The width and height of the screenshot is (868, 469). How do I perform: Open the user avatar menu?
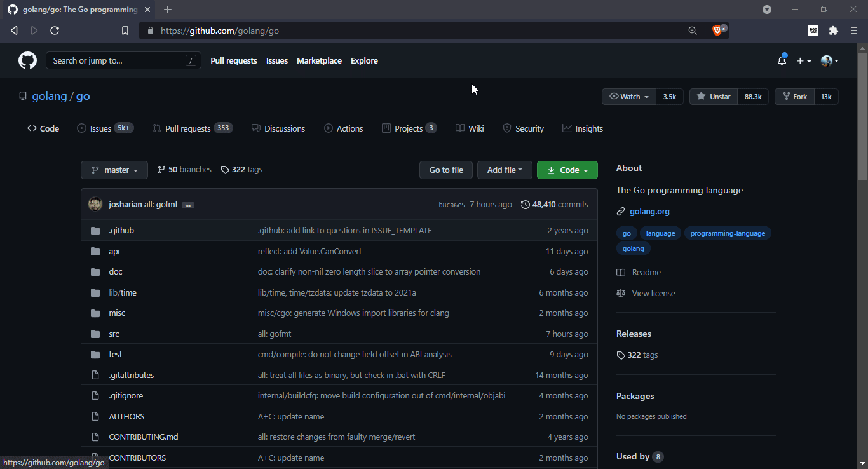click(829, 60)
